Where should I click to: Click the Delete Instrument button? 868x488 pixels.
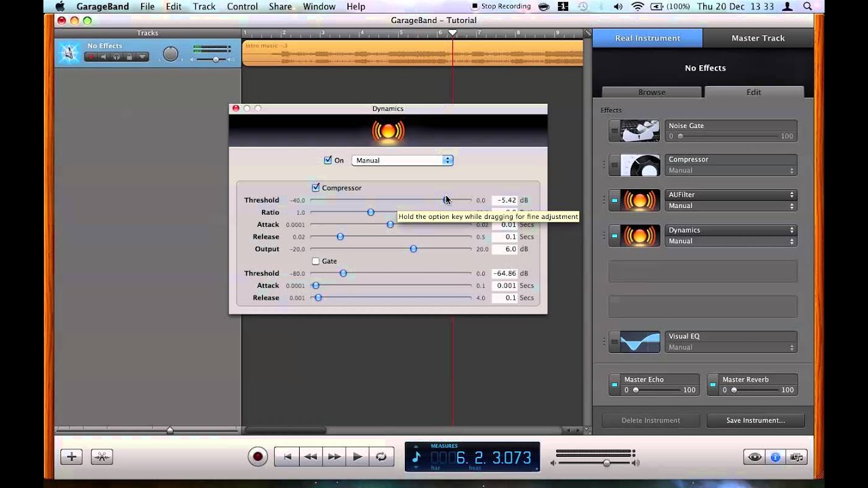(651, 420)
